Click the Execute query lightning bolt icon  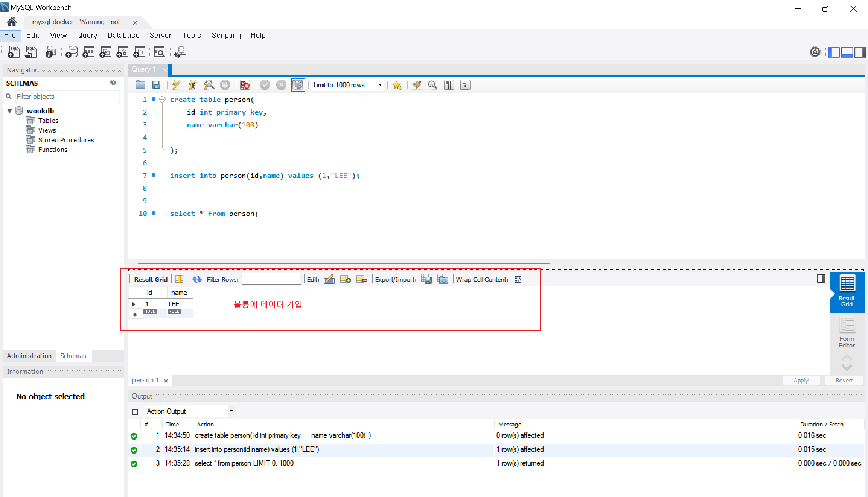point(176,85)
